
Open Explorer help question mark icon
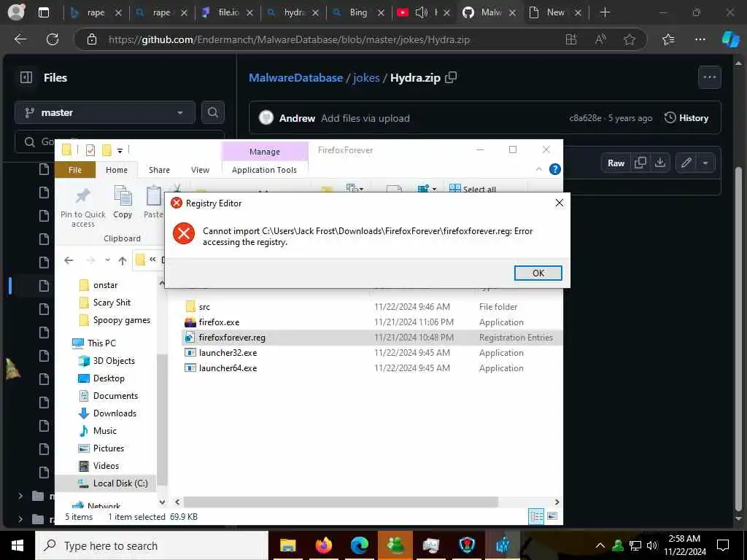coord(554,169)
